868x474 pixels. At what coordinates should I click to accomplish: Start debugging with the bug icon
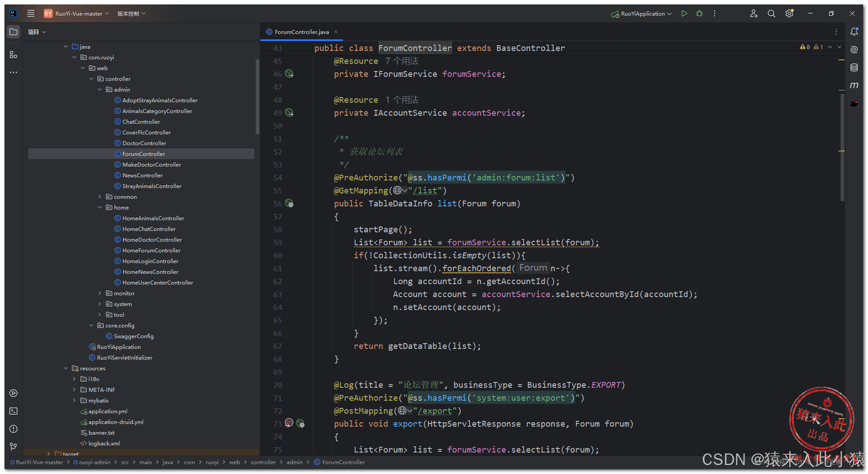click(x=699, y=13)
